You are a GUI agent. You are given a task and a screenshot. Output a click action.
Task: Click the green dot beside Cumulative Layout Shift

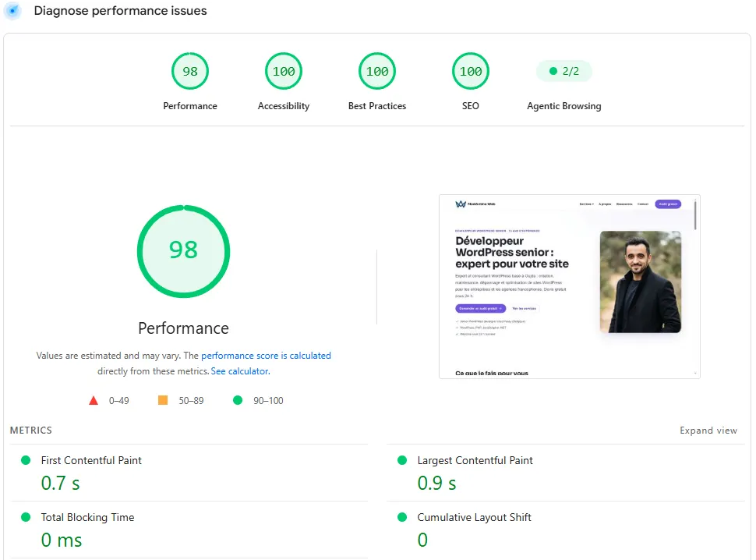[x=402, y=517]
